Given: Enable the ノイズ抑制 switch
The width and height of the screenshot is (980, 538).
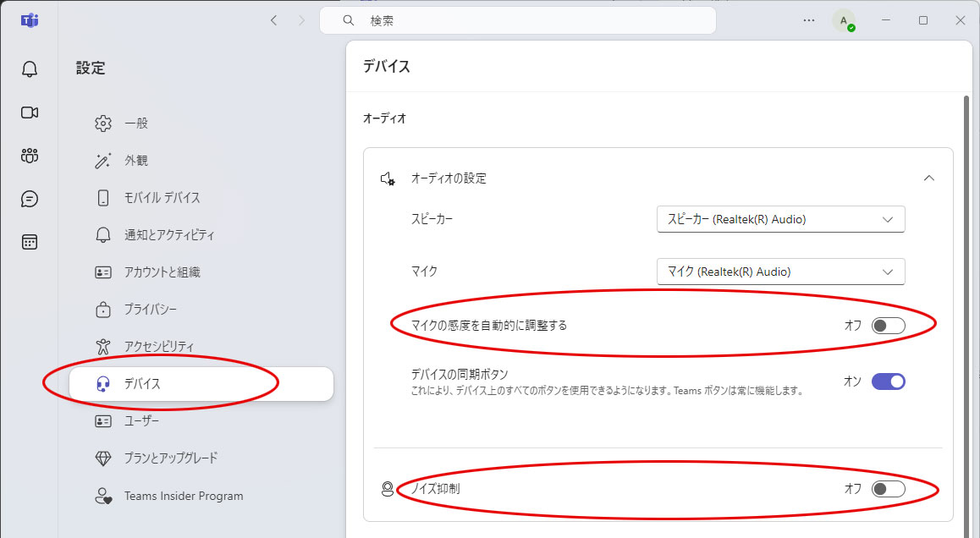Looking at the screenshot, I should [x=890, y=489].
